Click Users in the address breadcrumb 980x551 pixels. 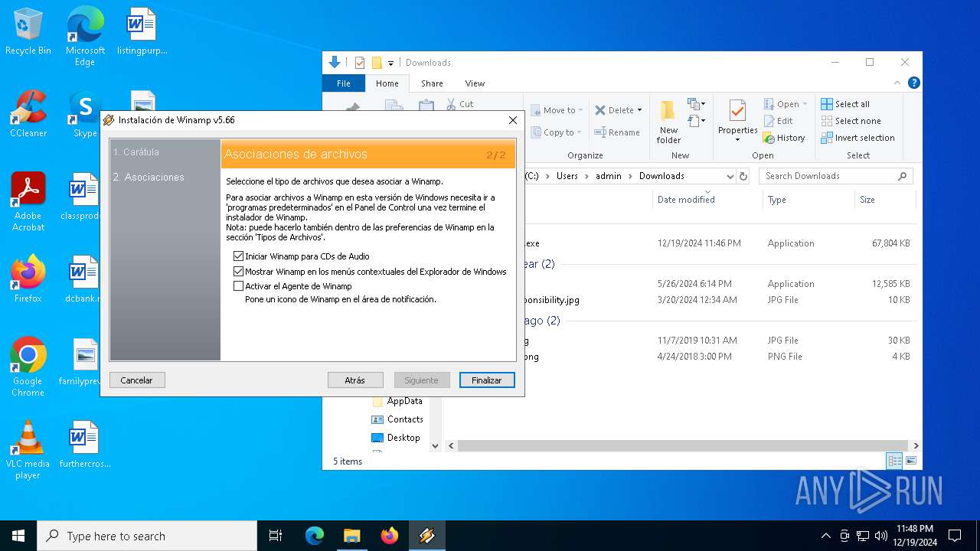click(567, 176)
